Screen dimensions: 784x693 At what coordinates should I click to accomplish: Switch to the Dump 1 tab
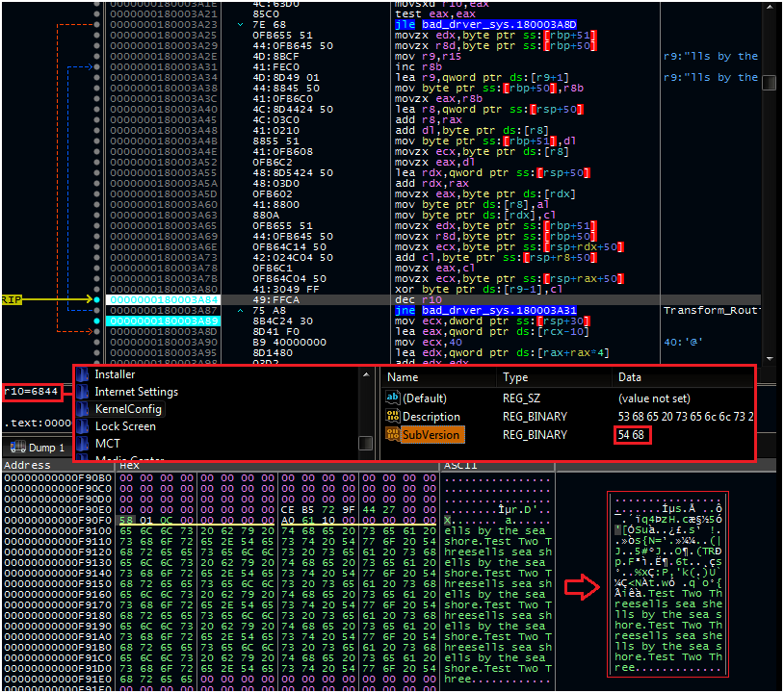coord(36,448)
